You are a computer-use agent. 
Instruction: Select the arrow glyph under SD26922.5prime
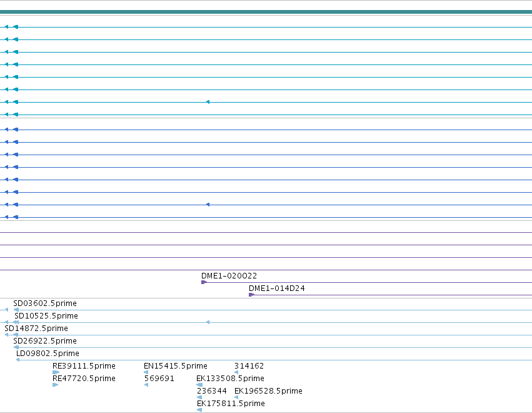16,347
